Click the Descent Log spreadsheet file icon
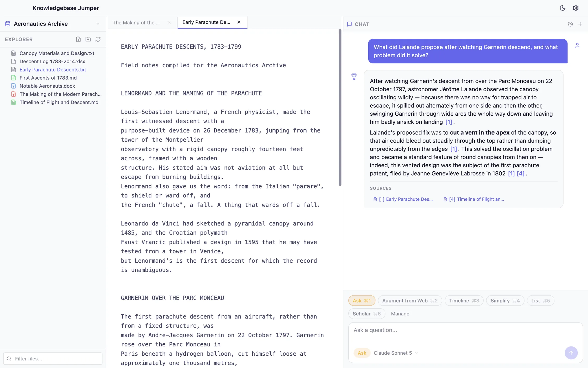Viewport: 588px width, 368px height. click(x=13, y=61)
